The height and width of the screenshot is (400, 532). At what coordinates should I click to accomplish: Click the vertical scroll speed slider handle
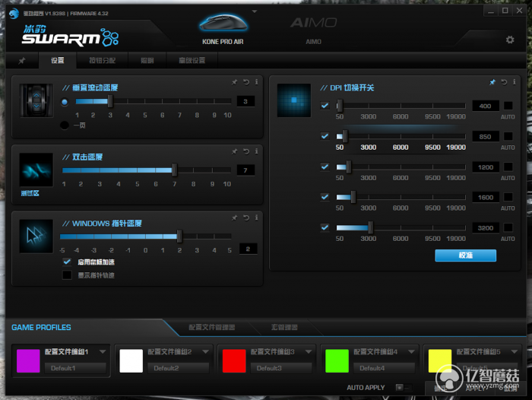(x=110, y=102)
